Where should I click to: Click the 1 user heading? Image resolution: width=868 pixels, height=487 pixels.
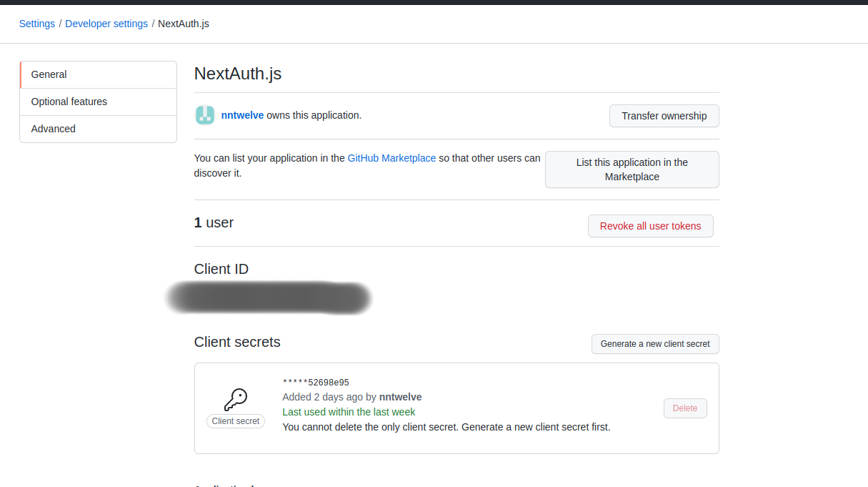(x=214, y=222)
